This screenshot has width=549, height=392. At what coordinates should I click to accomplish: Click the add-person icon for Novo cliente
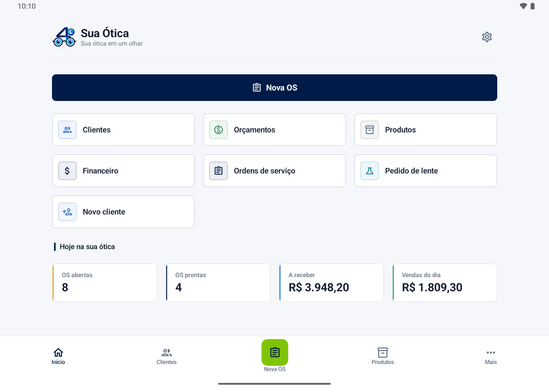point(67,212)
